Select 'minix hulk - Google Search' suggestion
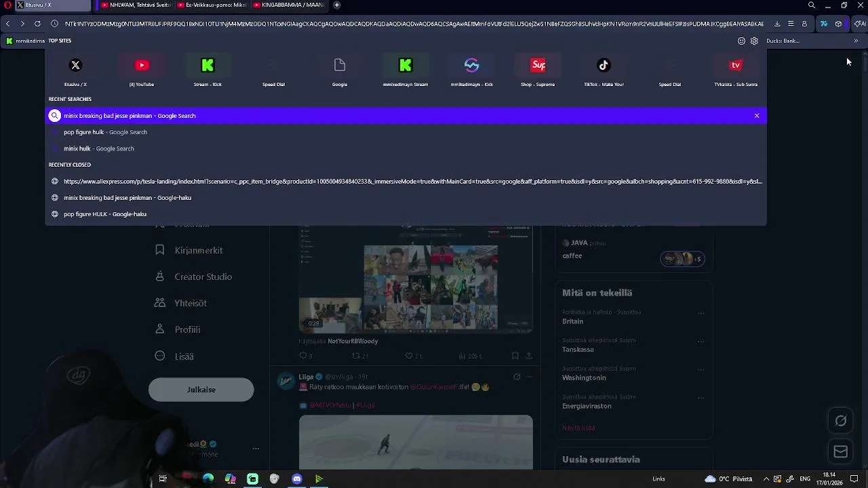Image resolution: width=868 pixels, height=488 pixels. 406,148
